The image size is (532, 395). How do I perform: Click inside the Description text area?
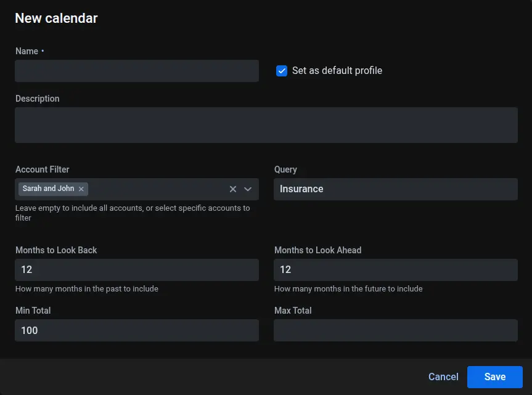click(266, 125)
